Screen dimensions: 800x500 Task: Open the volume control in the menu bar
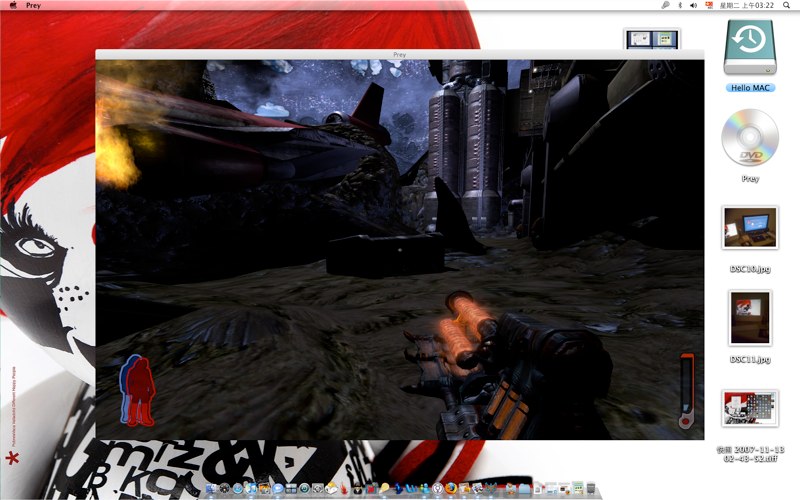(693, 5)
